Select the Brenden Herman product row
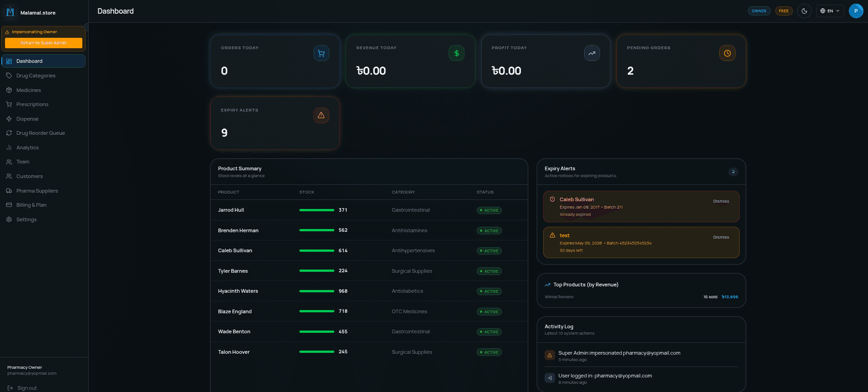This screenshot has width=868, height=392. coord(369,230)
